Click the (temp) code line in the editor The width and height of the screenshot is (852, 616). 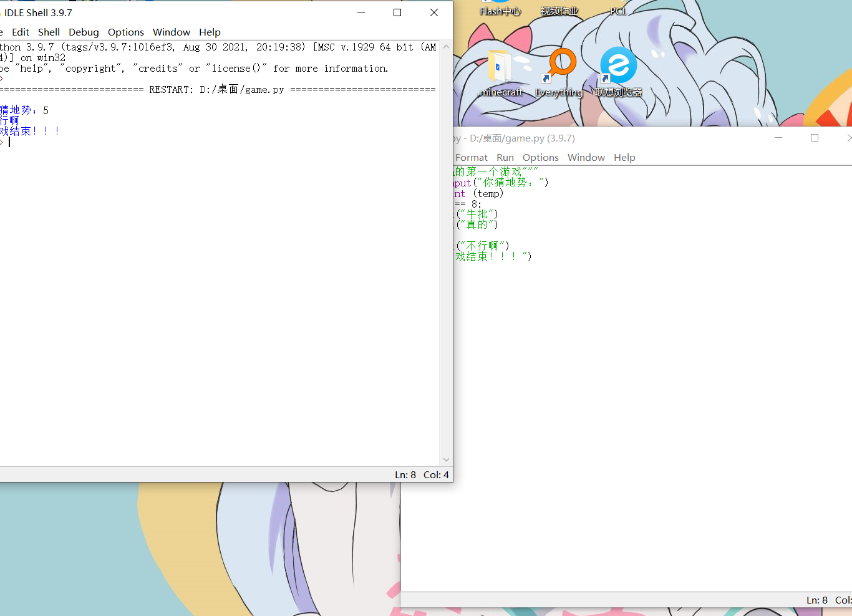tap(478, 193)
